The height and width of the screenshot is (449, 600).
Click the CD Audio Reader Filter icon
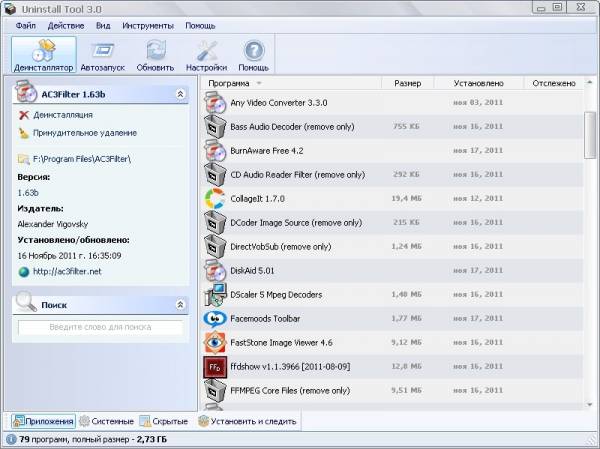pos(215,175)
